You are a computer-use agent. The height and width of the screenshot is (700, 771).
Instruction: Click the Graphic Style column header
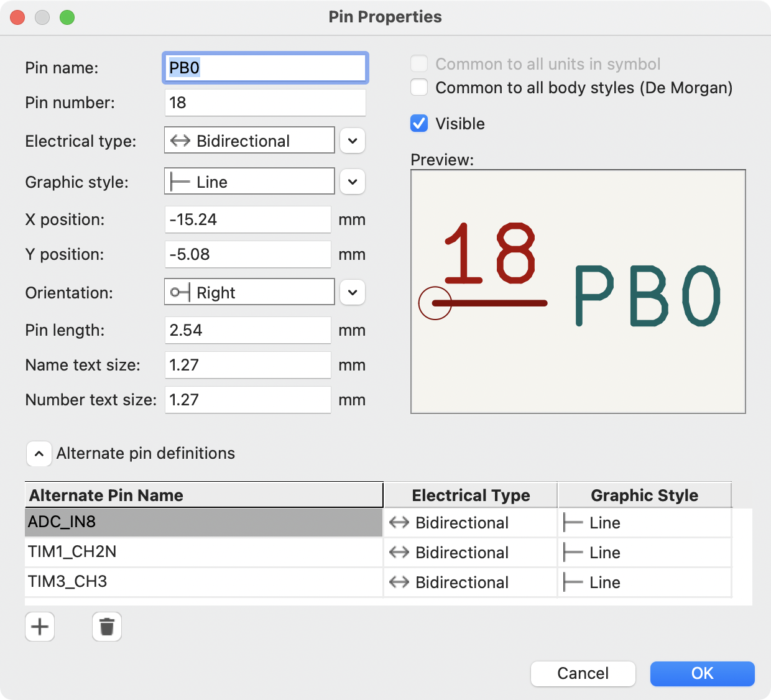[x=644, y=495]
